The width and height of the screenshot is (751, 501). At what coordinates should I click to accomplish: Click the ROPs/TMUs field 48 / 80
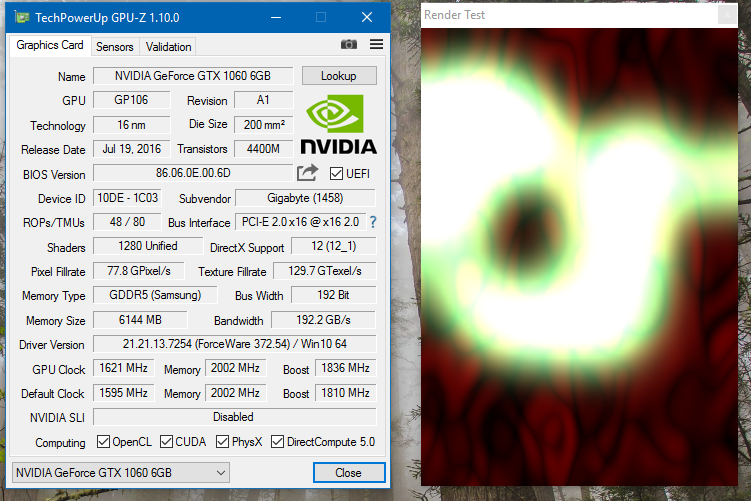[x=127, y=222]
